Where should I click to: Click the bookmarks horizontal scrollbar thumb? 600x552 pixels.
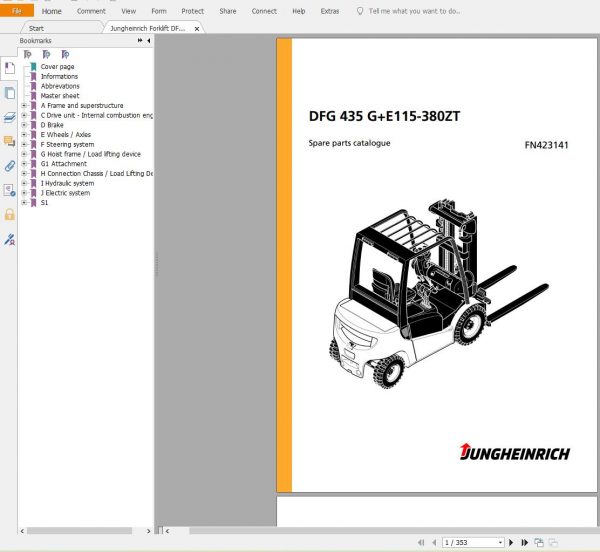[x=79, y=531]
